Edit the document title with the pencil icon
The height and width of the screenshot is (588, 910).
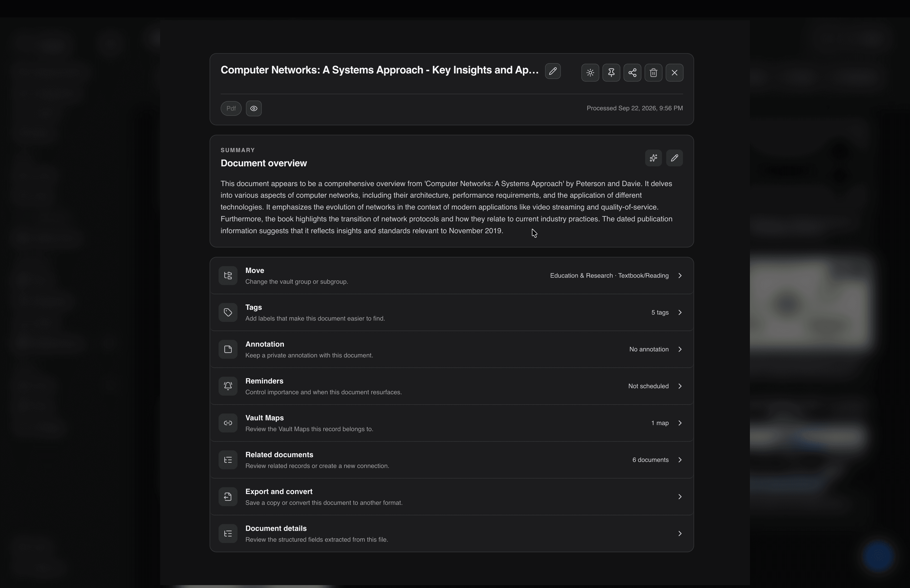click(x=553, y=71)
